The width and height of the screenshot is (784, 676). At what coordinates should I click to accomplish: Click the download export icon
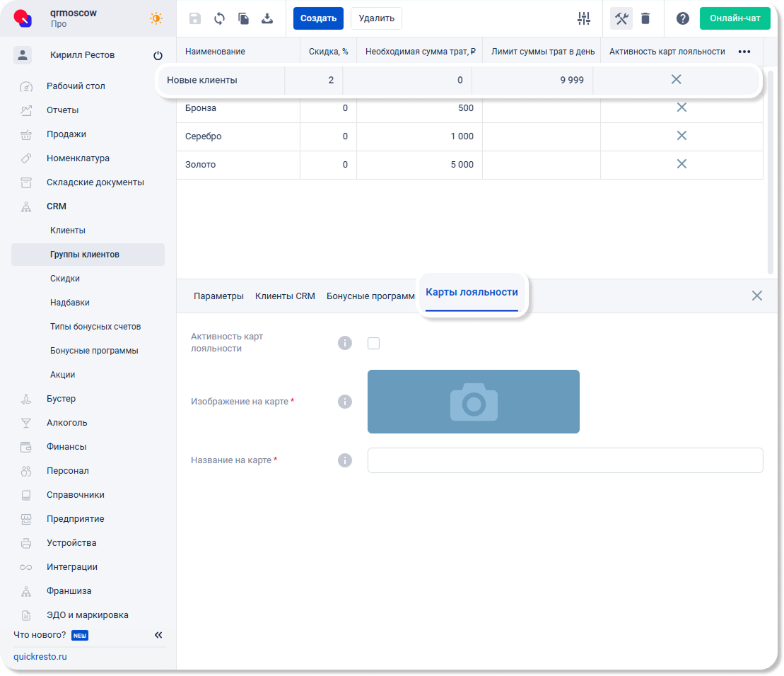pyautogui.click(x=267, y=18)
